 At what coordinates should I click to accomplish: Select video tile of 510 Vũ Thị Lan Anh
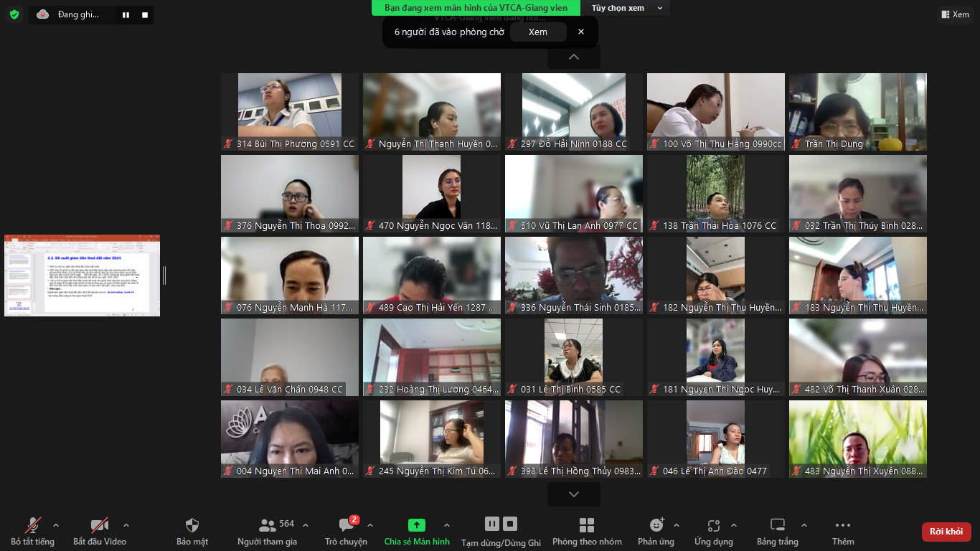coord(574,194)
